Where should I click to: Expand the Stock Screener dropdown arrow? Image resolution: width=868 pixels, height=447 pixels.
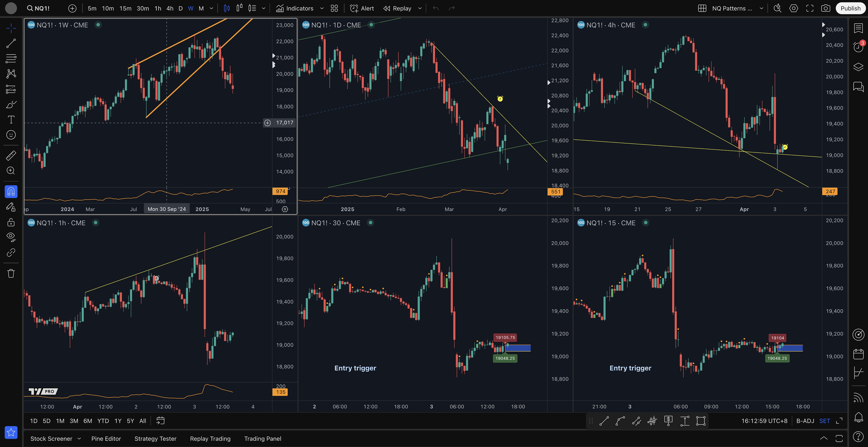tap(79, 439)
